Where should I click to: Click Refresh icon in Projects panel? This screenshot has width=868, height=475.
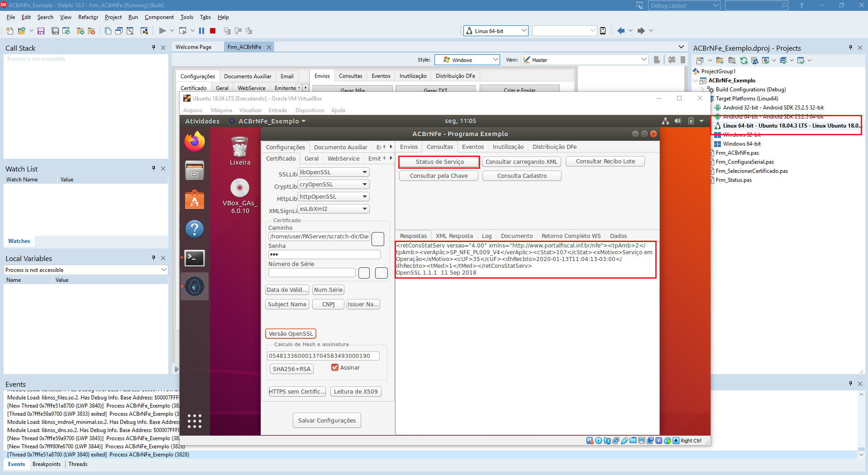(744, 60)
